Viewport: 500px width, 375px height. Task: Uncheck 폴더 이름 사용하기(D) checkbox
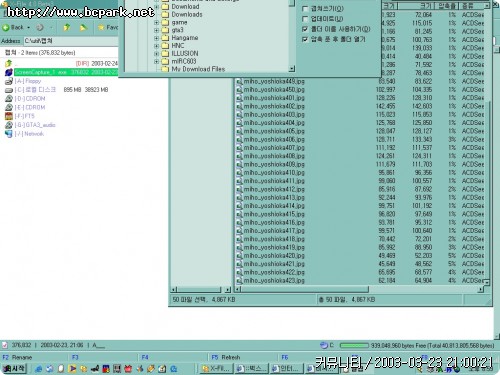click(x=305, y=29)
